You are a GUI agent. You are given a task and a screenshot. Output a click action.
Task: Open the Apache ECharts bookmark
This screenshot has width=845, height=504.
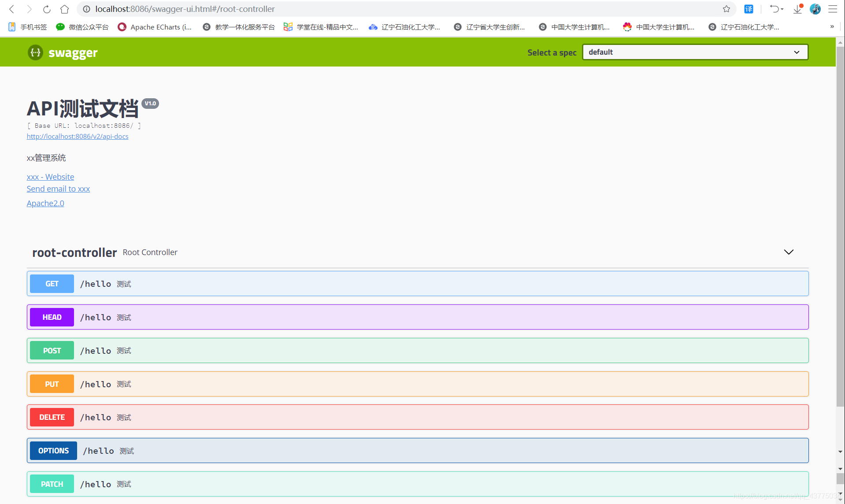(x=155, y=27)
